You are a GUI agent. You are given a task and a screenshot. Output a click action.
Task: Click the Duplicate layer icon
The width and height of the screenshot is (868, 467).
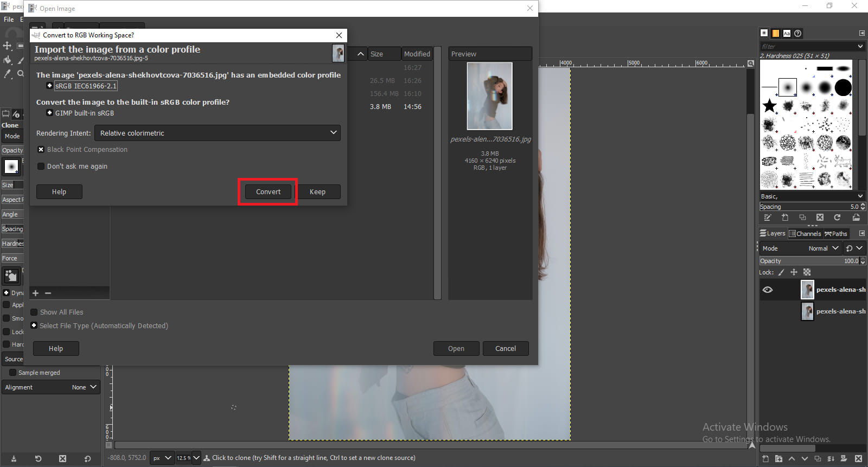tap(818, 459)
